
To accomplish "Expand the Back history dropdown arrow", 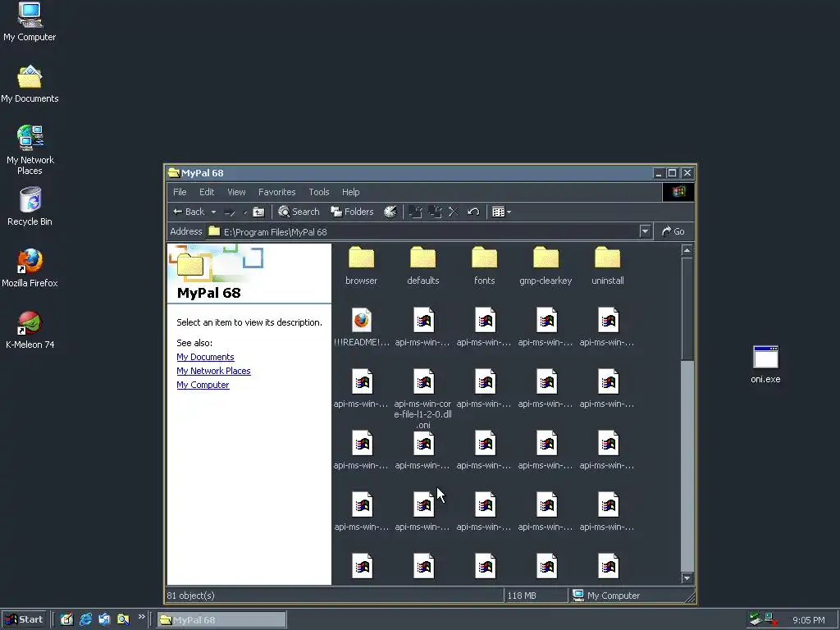I will (213, 212).
